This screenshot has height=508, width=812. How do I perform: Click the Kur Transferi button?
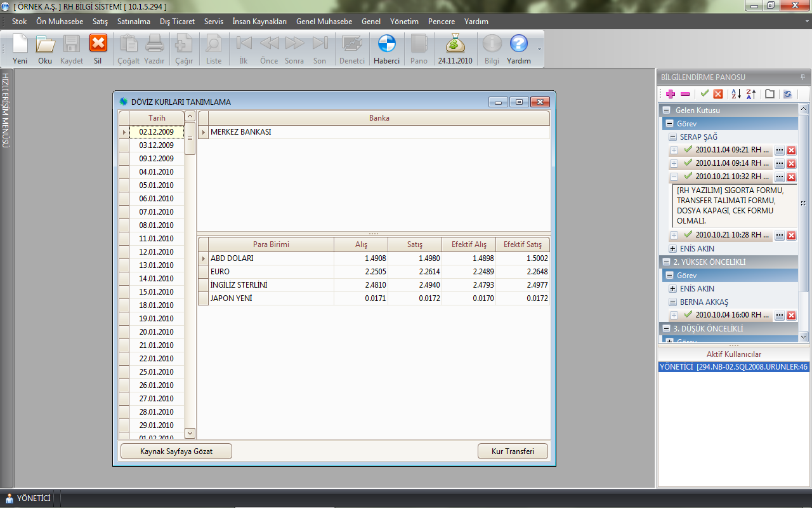[x=513, y=451]
